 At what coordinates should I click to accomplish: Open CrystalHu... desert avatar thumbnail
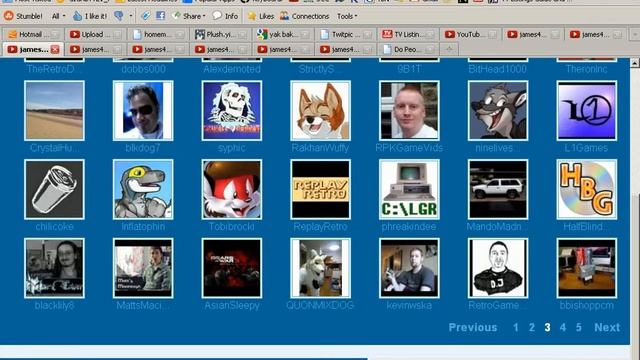(x=54, y=111)
